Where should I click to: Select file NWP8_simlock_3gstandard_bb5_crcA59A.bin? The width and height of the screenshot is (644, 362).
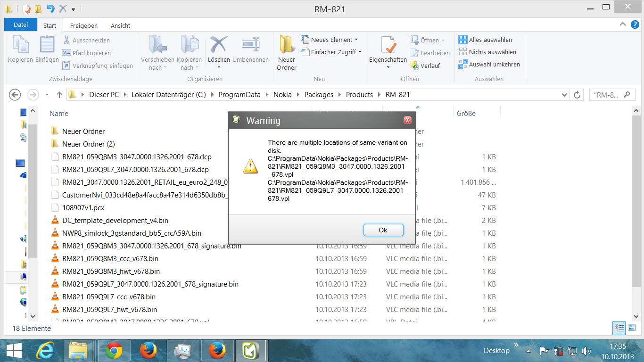pyautogui.click(x=132, y=233)
